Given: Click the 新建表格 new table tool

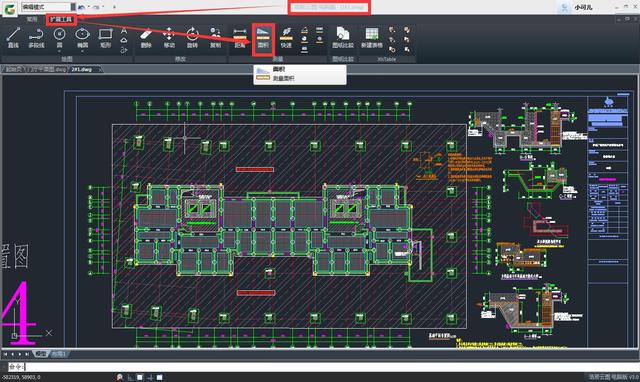Looking at the screenshot, I should coord(371,38).
